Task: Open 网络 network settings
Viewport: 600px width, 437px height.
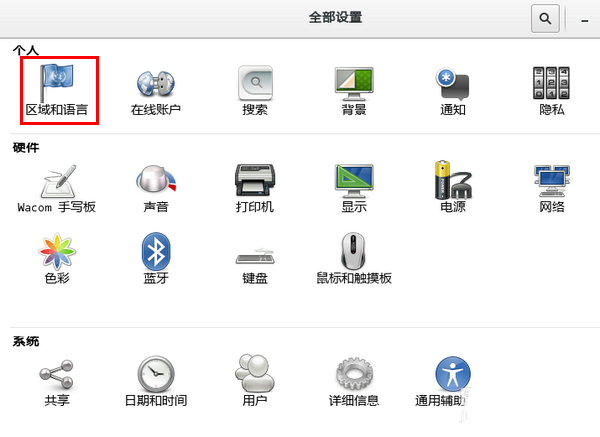Action: click(x=551, y=189)
